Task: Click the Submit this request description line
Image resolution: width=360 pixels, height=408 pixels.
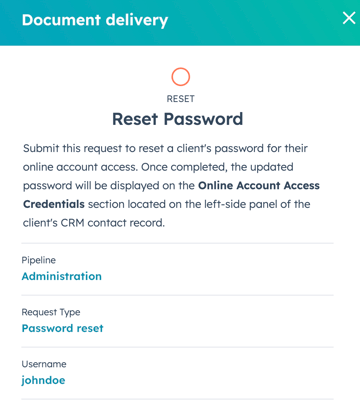Action: coord(165,148)
